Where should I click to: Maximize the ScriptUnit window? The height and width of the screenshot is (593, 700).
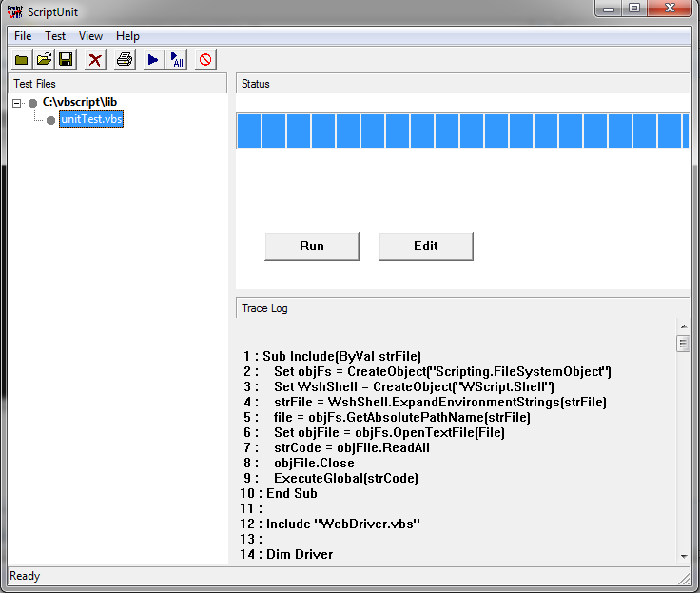pos(634,8)
